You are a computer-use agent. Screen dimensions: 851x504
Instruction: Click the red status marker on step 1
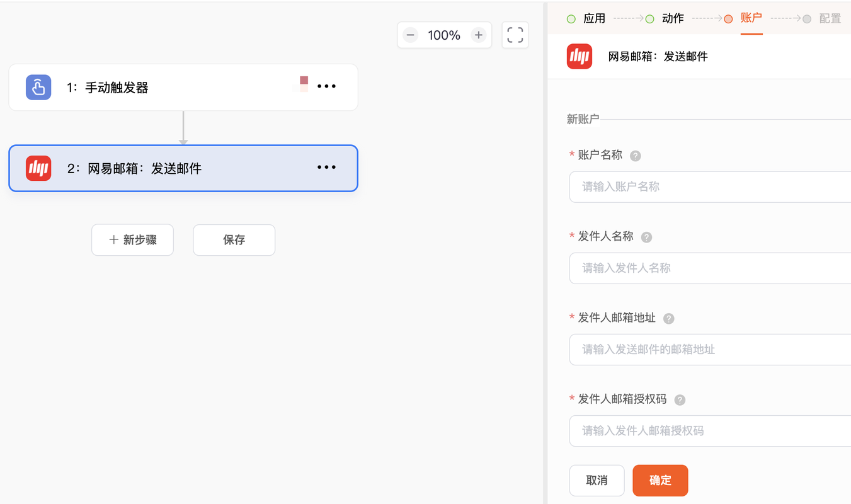click(304, 81)
